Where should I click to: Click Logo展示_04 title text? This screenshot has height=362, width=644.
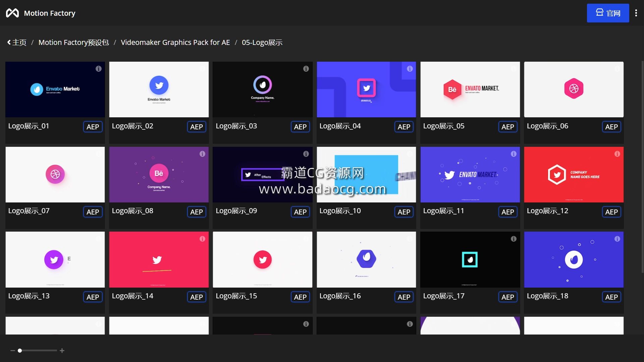click(340, 126)
